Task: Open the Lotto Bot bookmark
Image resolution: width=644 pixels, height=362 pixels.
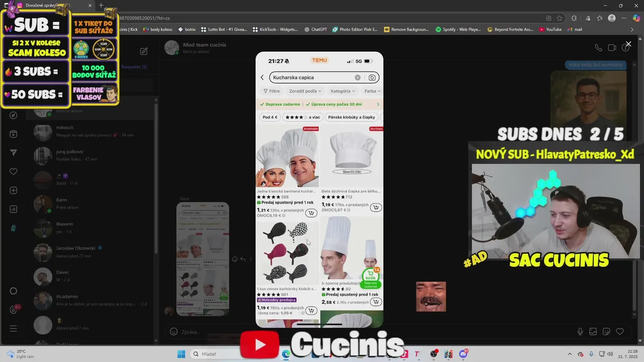Action: point(224,29)
